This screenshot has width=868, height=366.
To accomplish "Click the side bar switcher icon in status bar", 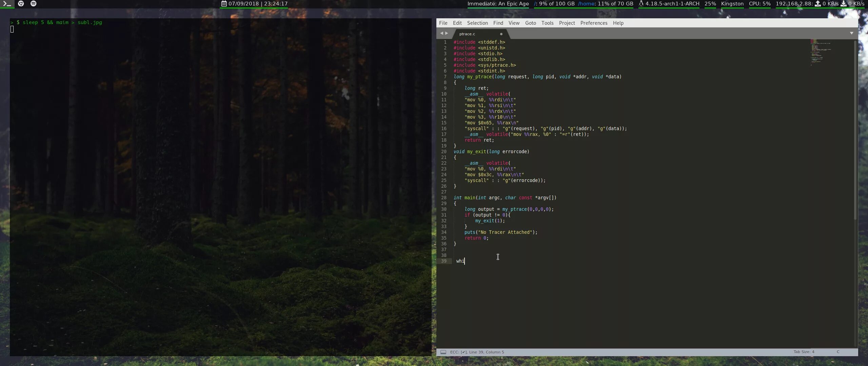I will click(x=443, y=352).
